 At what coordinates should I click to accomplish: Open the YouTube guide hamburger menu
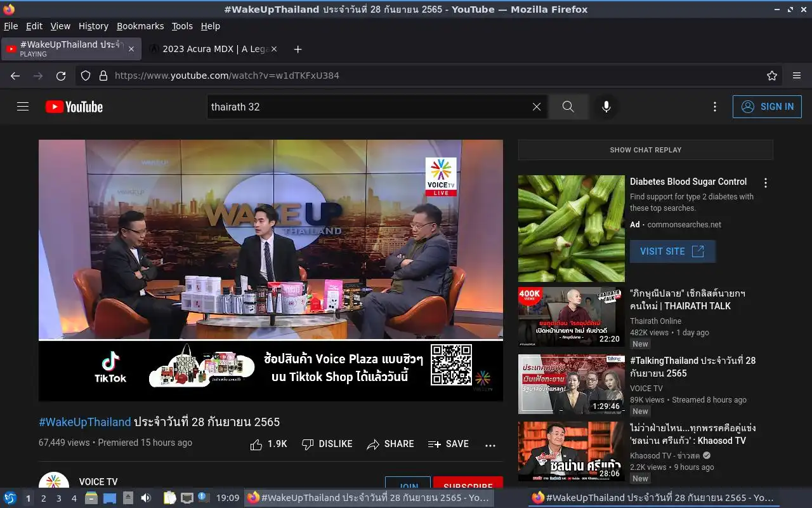[23, 107]
